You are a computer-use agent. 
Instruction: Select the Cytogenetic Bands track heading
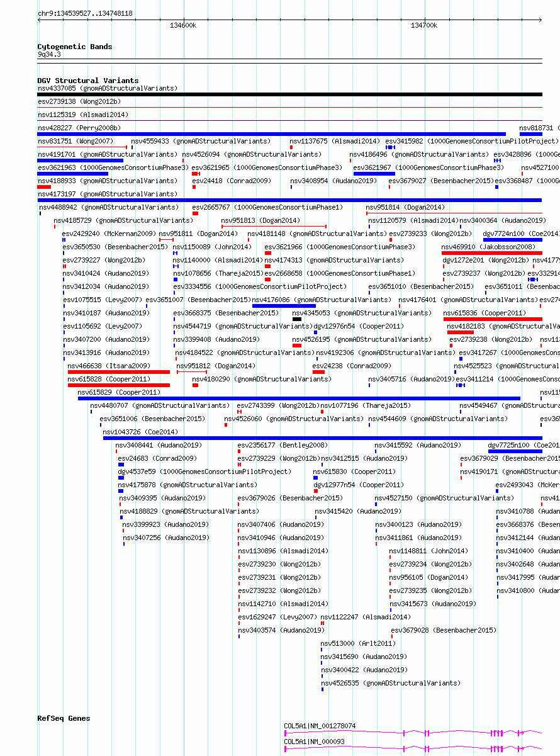75,47
